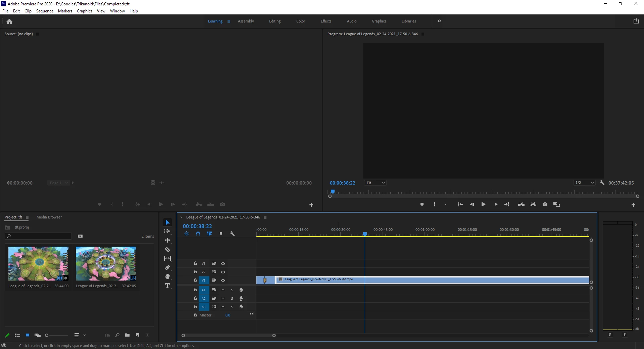Image resolution: width=644 pixels, height=349 pixels.
Task: Open Project tft panel menu
Action: click(x=27, y=217)
